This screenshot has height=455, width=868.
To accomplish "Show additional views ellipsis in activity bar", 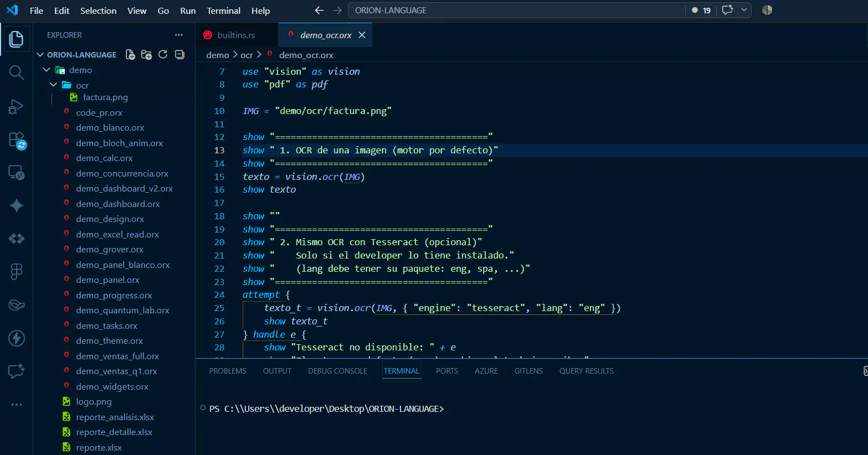I will [x=16, y=405].
